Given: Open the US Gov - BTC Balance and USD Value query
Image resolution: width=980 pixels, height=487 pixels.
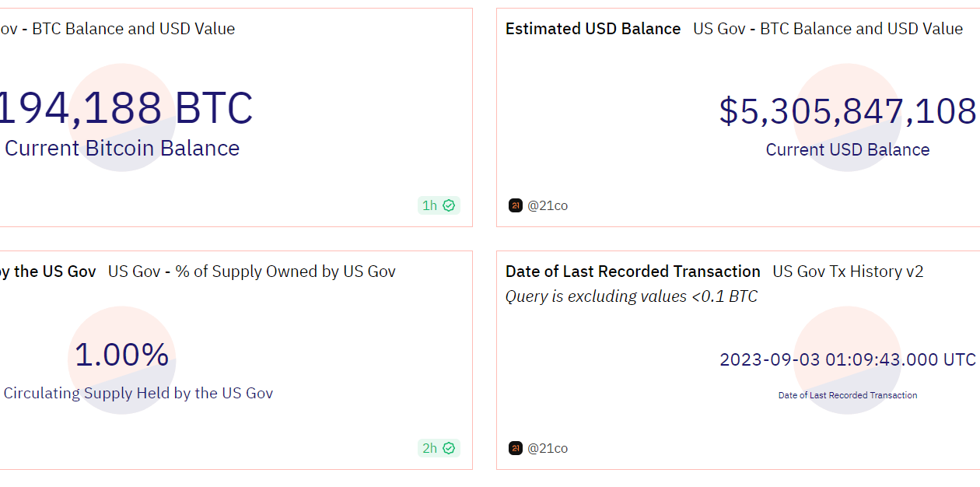Looking at the screenshot, I should 117,28.
